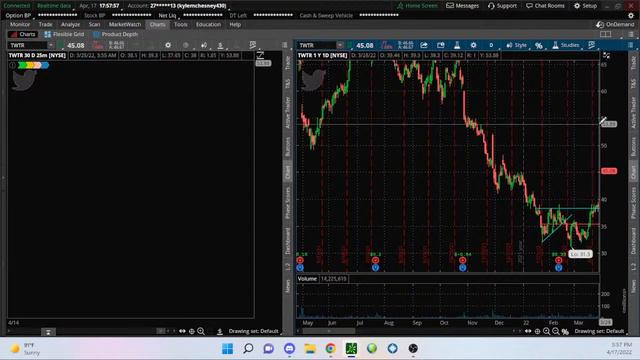This screenshot has height=360, width=640.
Task: Open the MarketWatch tab
Action: (125, 24)
